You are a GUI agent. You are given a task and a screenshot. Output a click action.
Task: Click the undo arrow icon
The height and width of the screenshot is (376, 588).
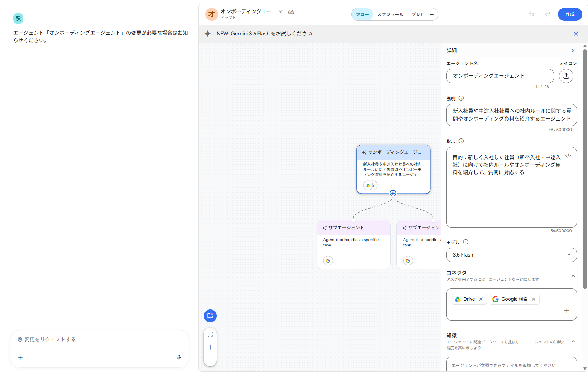[531, 14]
